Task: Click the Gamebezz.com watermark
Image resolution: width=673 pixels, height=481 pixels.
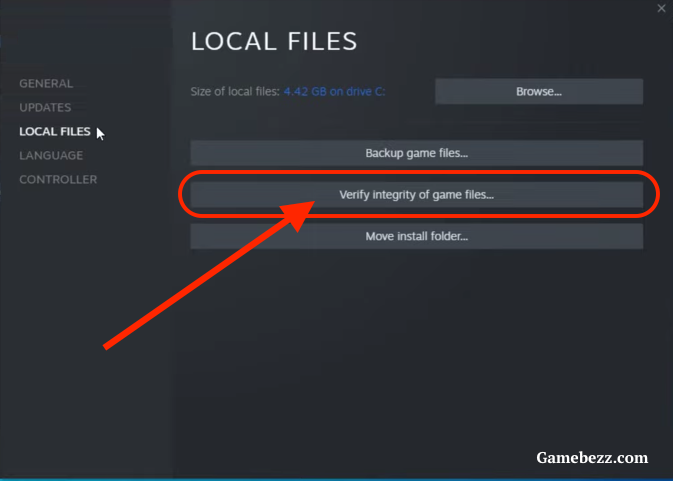Action: coord(592,458)
